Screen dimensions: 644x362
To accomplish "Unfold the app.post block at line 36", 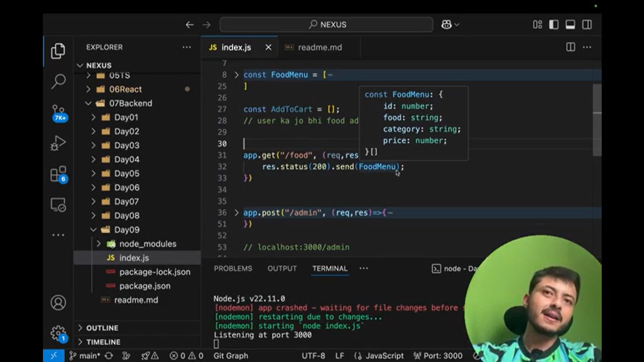I will pyautogui.click(x=236, y=213).
